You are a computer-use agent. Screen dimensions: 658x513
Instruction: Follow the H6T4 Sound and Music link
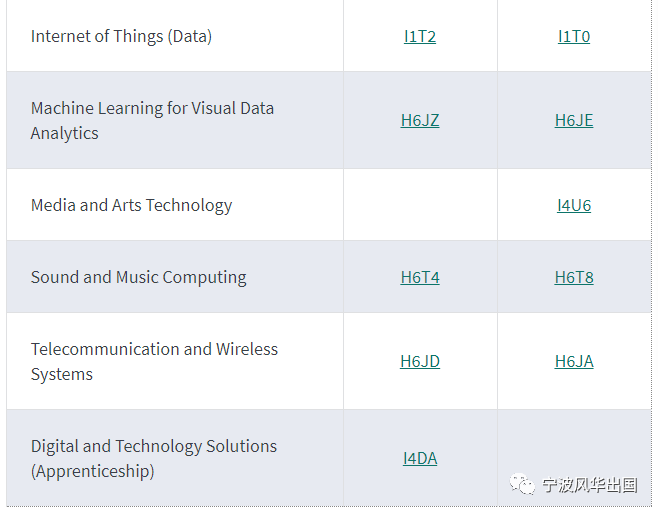point(420,277)
